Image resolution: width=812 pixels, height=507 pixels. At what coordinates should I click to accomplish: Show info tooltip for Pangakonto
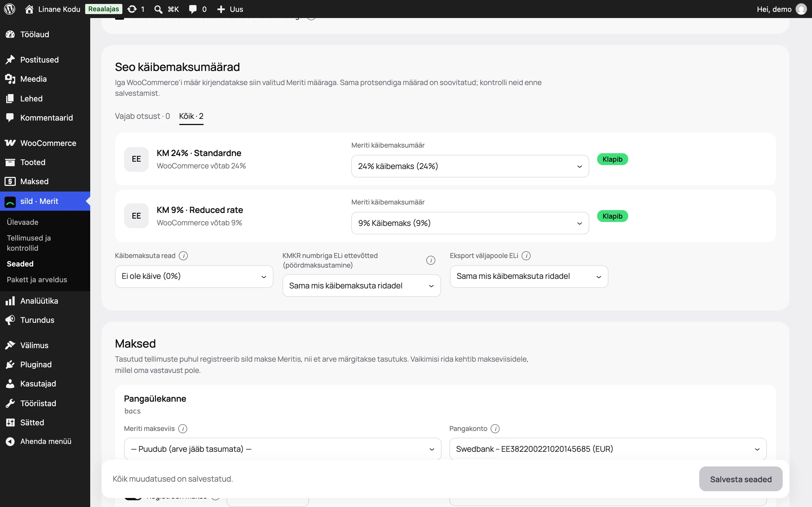pos(495,429)
